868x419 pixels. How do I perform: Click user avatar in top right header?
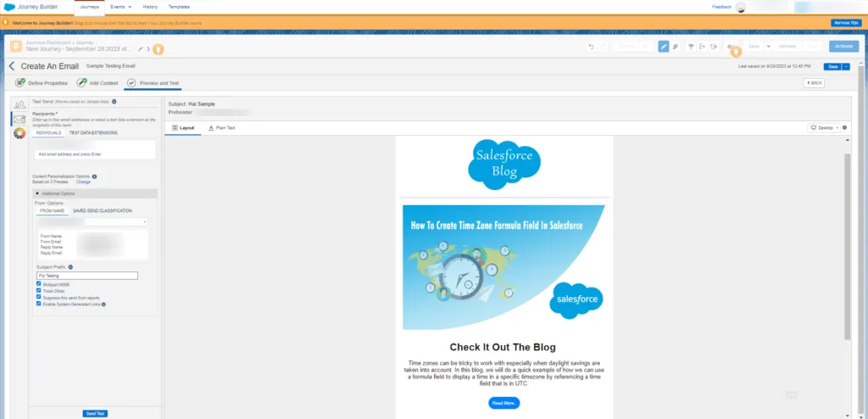point(740,7)
